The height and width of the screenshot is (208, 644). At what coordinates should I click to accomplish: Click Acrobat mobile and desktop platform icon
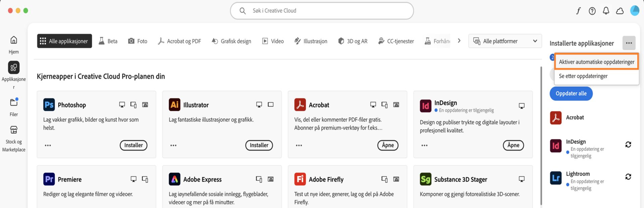point(385,105)
